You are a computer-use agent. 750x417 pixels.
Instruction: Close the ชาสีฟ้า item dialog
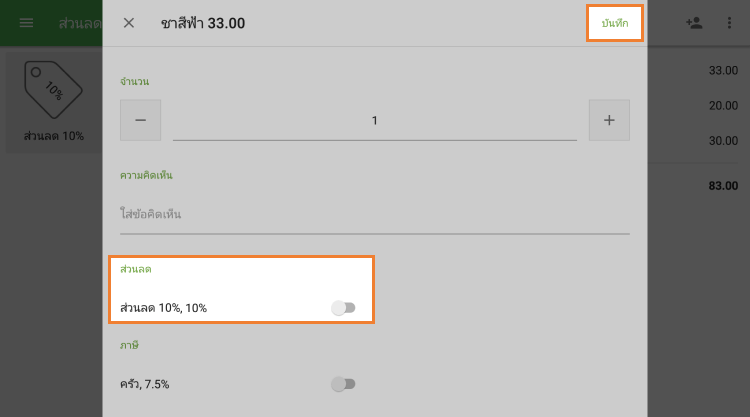(x=129, y=22)
